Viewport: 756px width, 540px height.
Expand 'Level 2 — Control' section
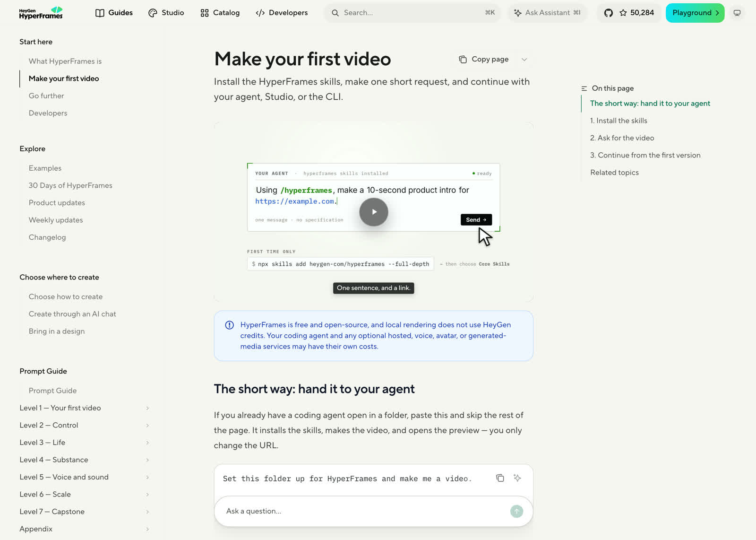point(85,425)
